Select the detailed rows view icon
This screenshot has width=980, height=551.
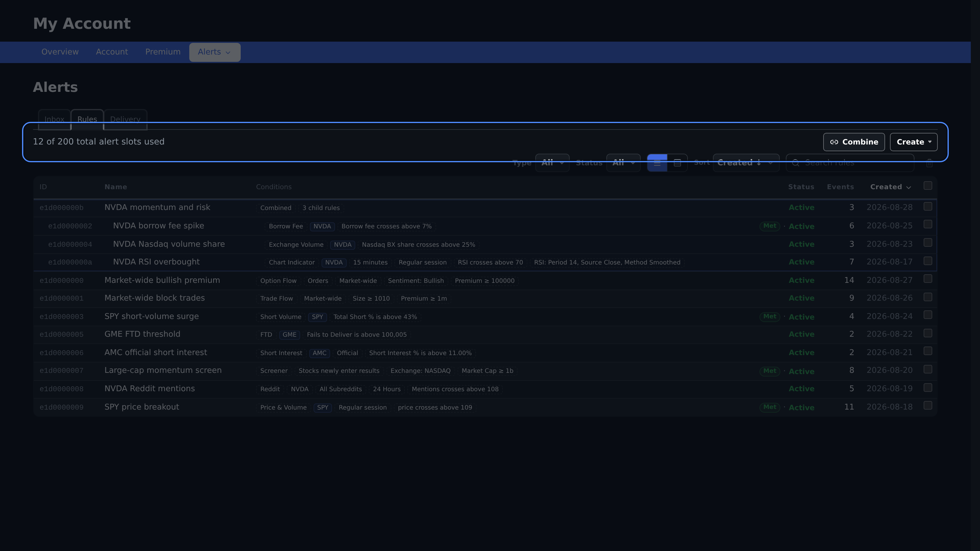(677, 163)
